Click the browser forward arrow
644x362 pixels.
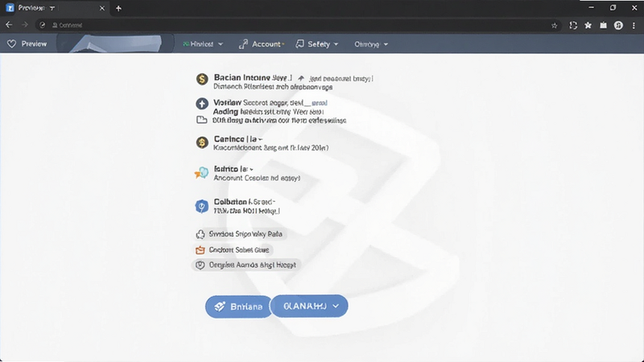pyautogui.click(x=25, y=25)
